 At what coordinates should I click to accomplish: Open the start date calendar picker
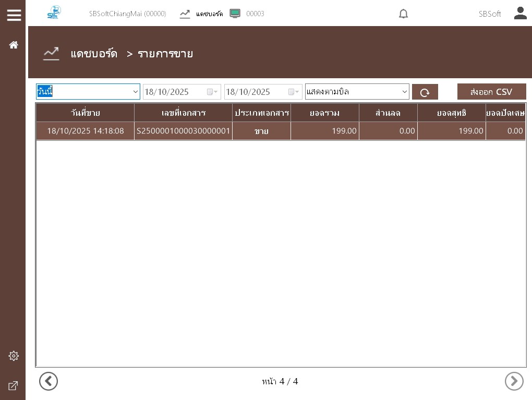(x=212, y=92)
